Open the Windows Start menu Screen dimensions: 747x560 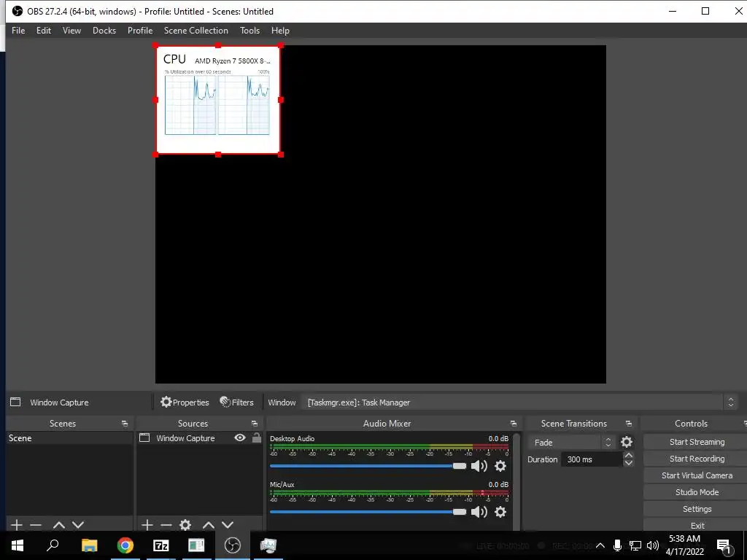click(x=18, y=545)
